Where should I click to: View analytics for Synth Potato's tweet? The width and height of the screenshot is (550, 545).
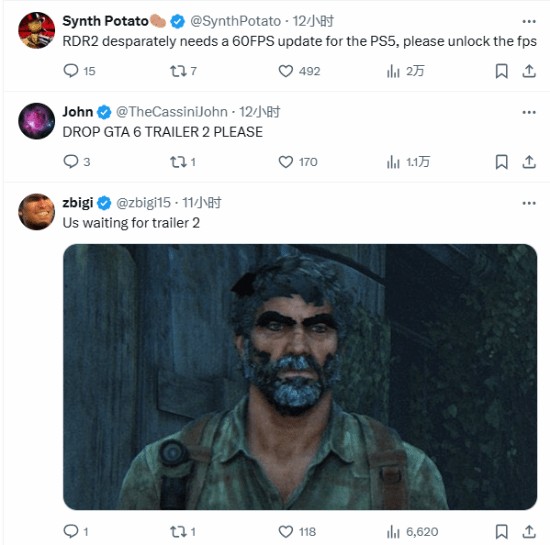(x=405, y=71)
